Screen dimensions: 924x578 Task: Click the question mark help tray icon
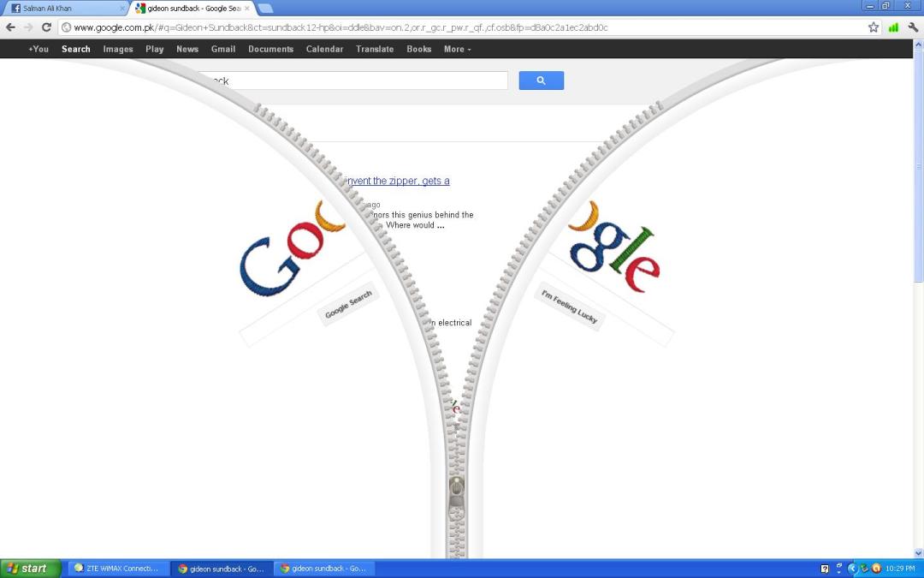825,569
